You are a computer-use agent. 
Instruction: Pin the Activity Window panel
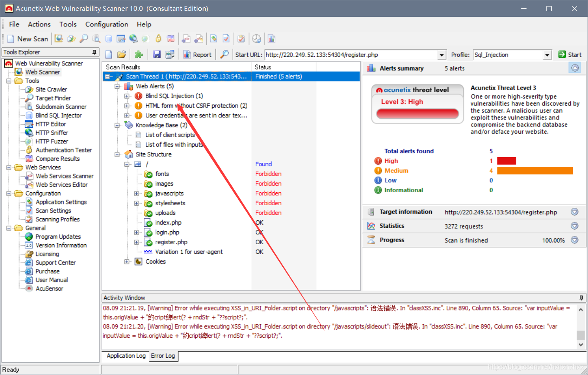pos(581,298)
